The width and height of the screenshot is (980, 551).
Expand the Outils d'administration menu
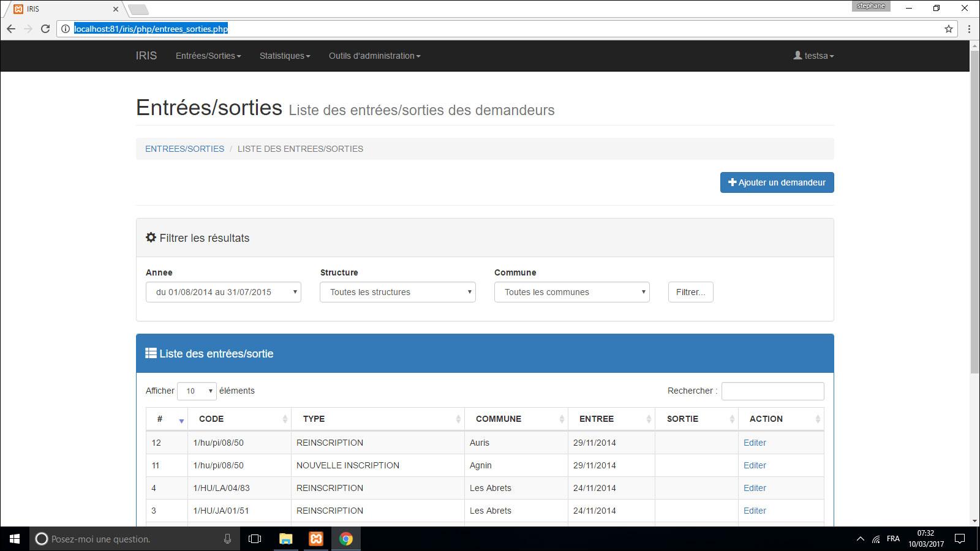[374, 56]
